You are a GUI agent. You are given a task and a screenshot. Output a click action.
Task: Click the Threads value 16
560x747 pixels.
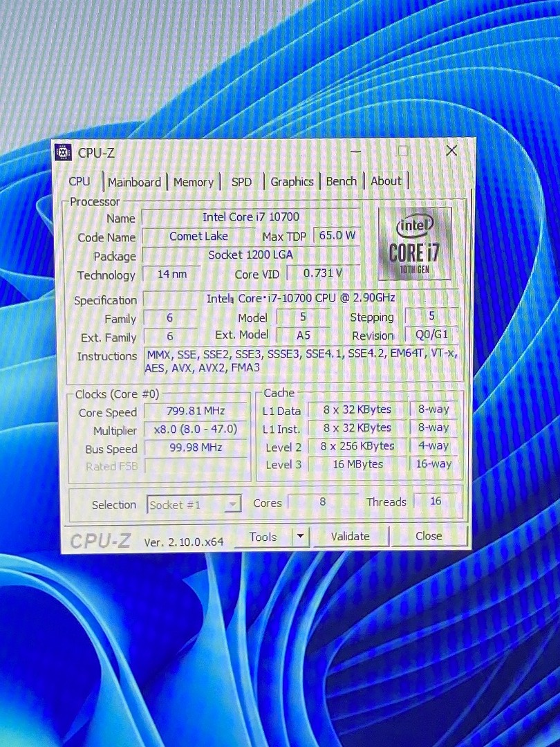click(x=436, y=501)
